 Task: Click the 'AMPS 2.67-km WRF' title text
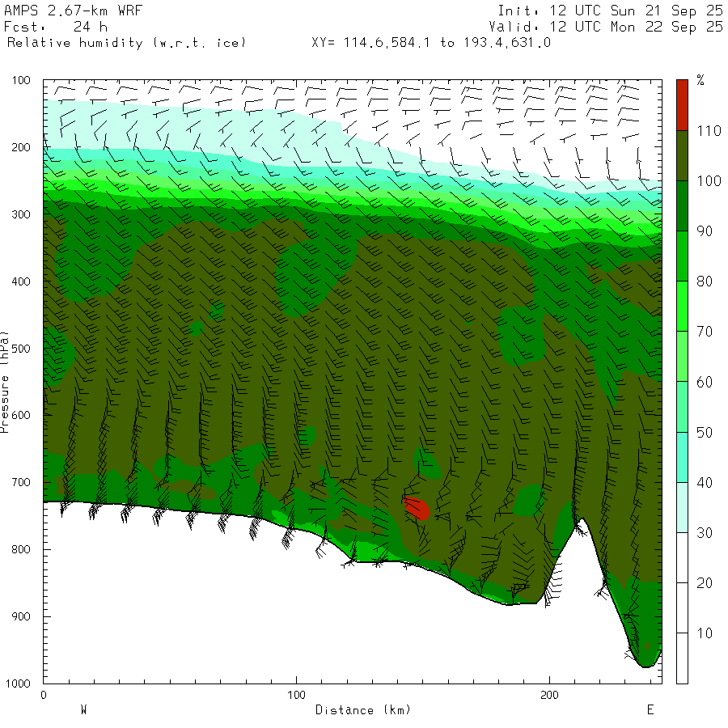coord(73,11)
